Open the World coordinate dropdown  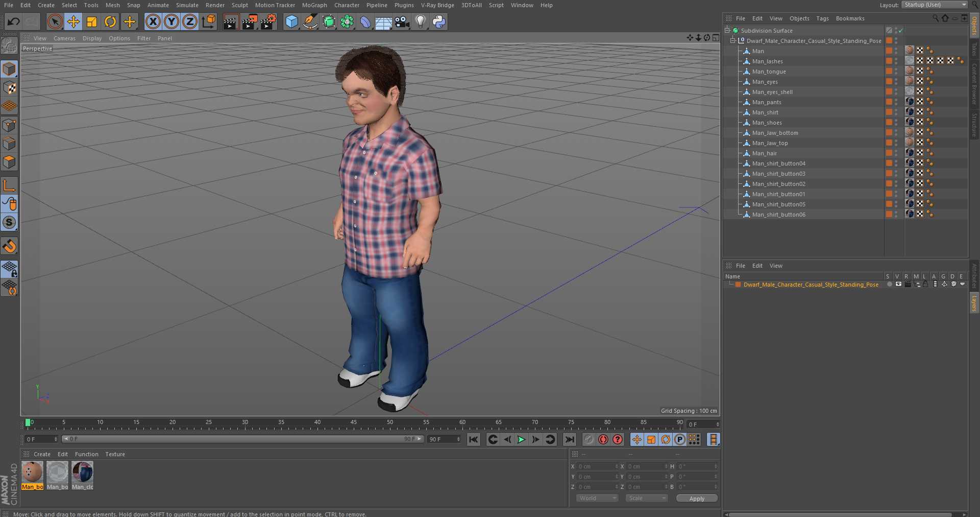click(597, 498)
